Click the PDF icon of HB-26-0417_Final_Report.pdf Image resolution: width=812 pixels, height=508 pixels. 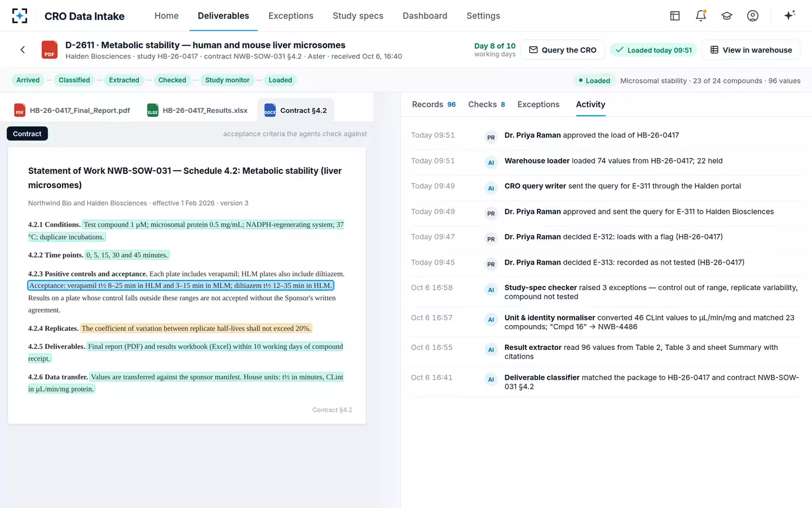point(20,110)
